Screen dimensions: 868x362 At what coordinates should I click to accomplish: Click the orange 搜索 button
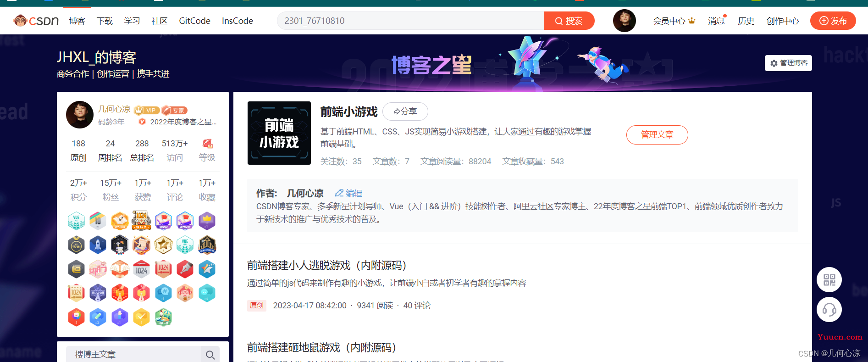[x=569, y=21]
